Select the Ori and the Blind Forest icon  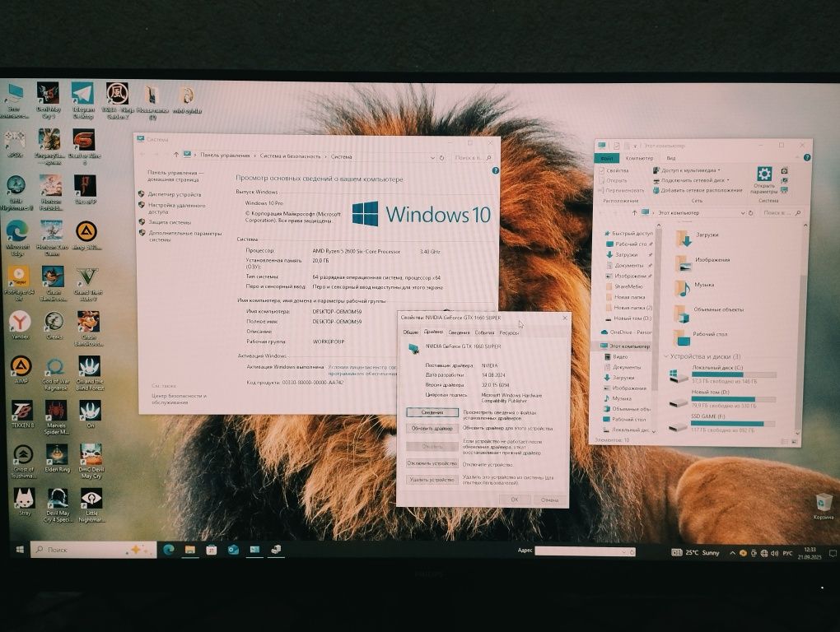tap(90, 374)
